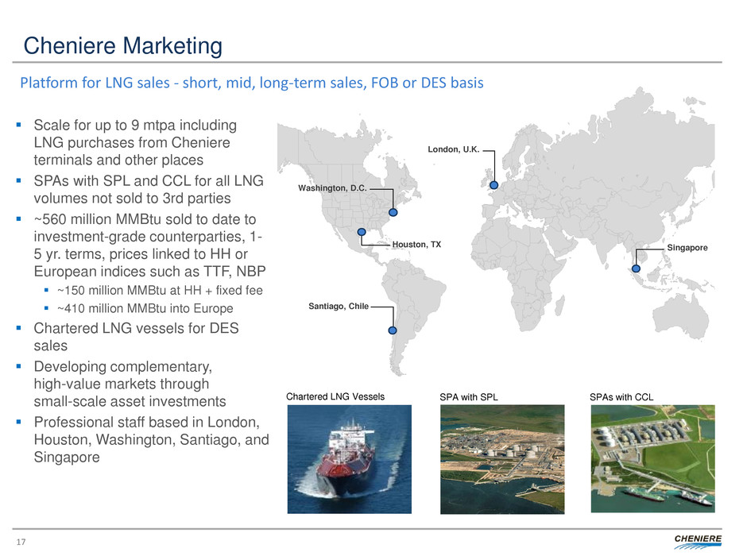Click the London, U.K. map marker dot
Image resolution: width=747 pixels, height=560 pixels.
point(493,185)
